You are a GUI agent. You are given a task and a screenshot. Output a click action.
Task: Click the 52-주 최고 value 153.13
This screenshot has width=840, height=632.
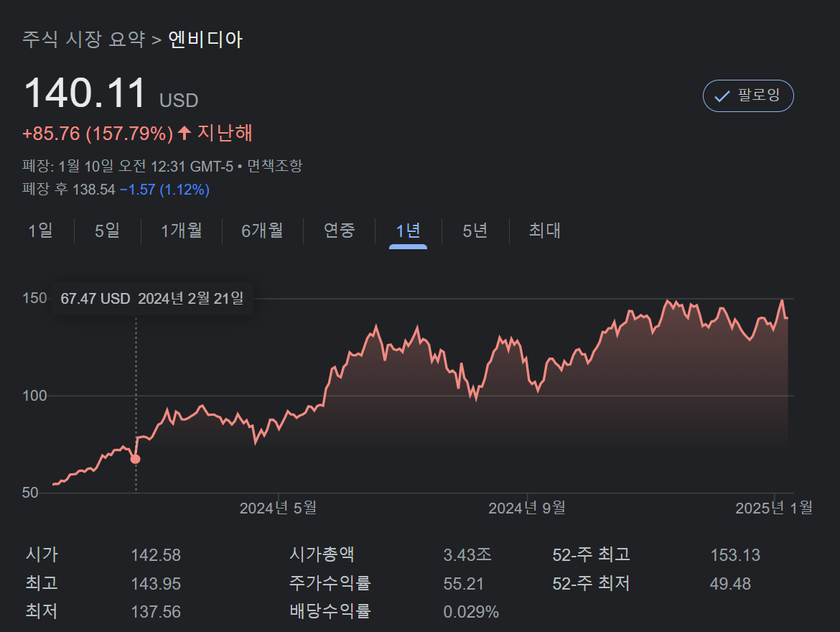735,555
